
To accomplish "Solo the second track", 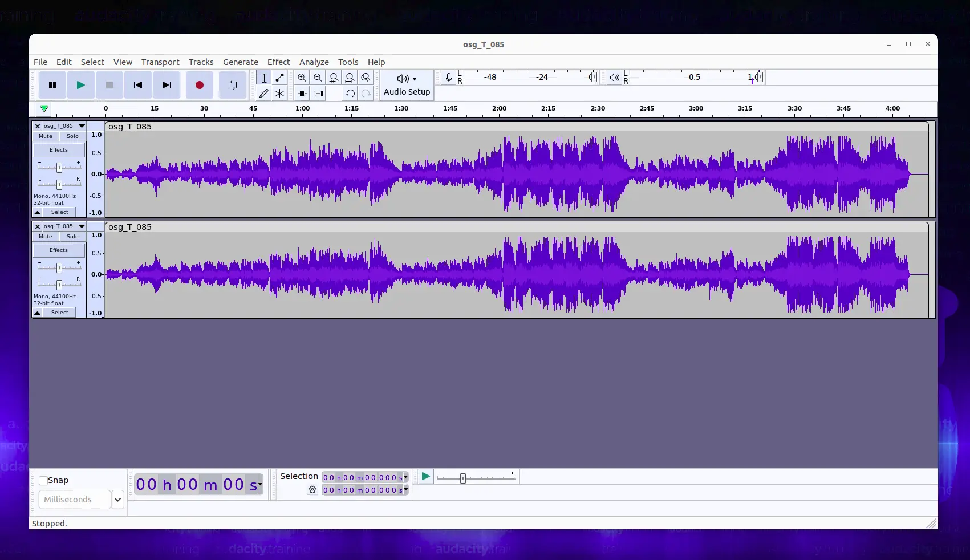I will (x=72, y=237).
